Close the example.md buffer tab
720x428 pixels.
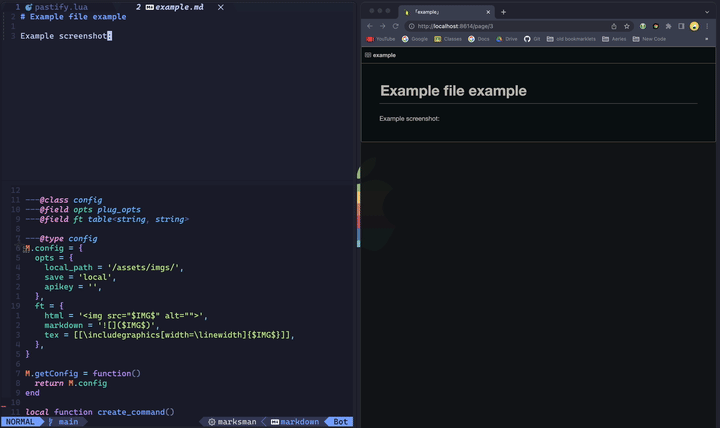tap(221, 7)
